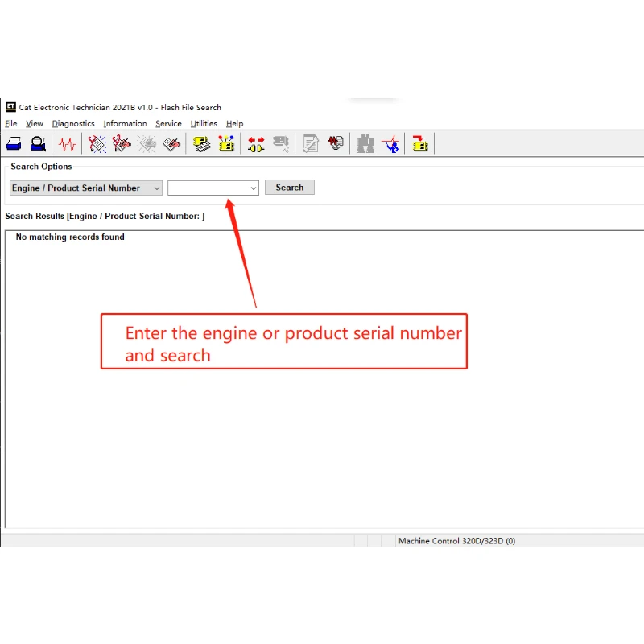This screenshot has width=644, height=644.
Task: Open Logged Event Codes icon
Action: coord(171,144)
